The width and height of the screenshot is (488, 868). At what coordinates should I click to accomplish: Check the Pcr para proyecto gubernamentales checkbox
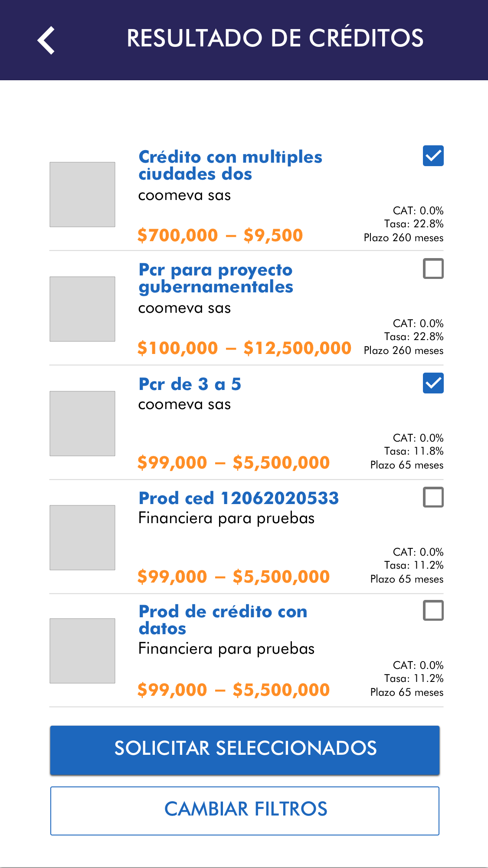(433, 269)
